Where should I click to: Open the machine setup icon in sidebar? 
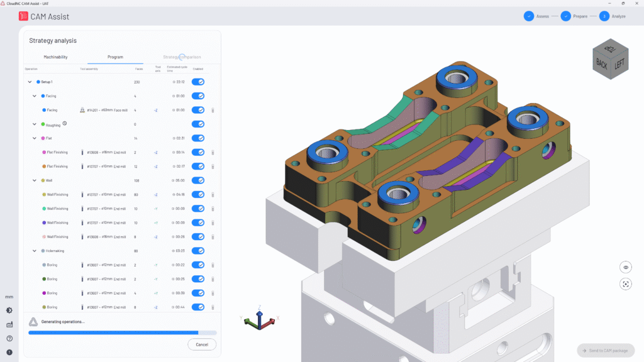[9, 325]
